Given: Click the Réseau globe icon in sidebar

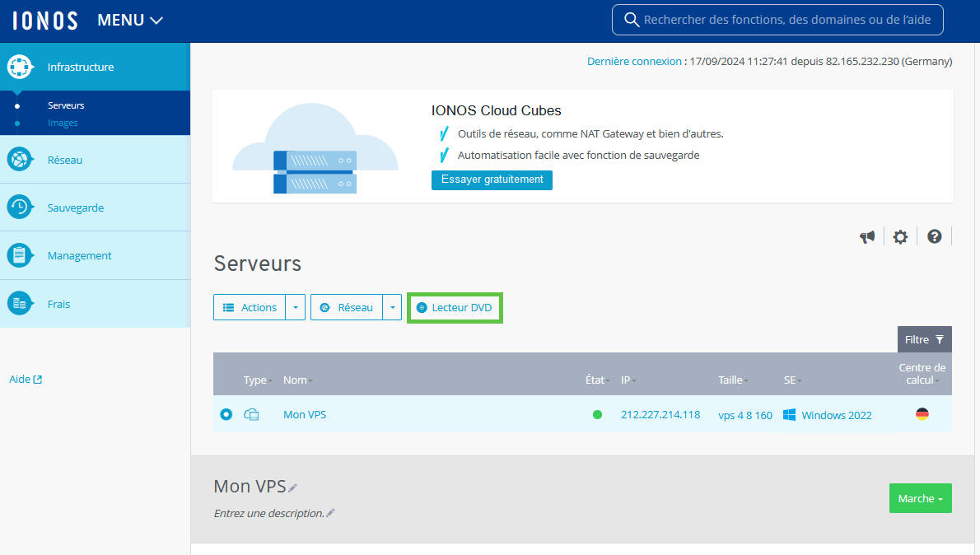Looking at the screenshot, I should pyautogui.click(x=20, y=160).
